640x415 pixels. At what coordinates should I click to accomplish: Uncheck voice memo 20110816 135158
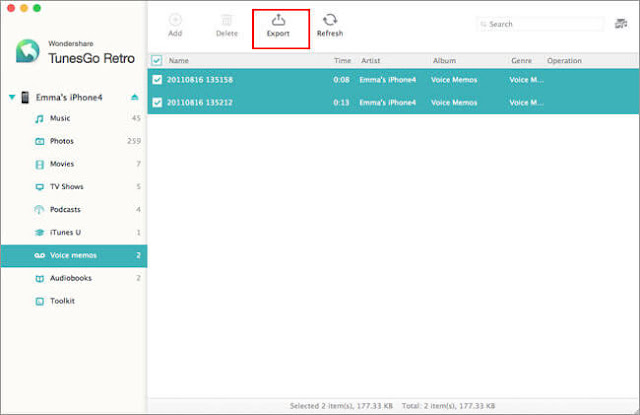tap(157, 80)
